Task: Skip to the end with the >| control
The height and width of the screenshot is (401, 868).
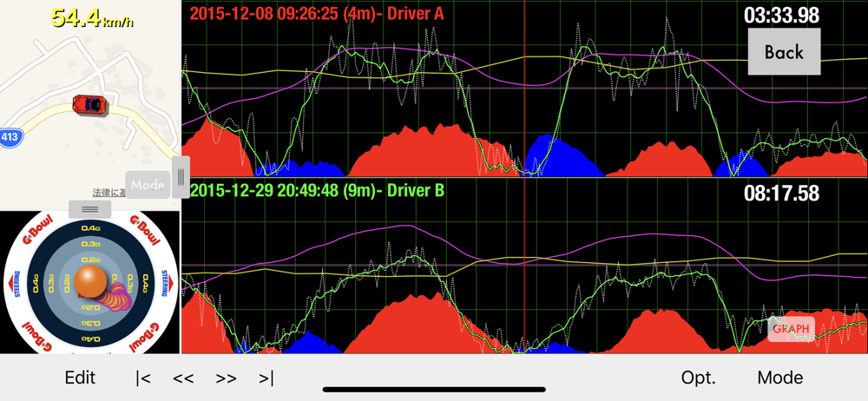Action: point(266,378)
